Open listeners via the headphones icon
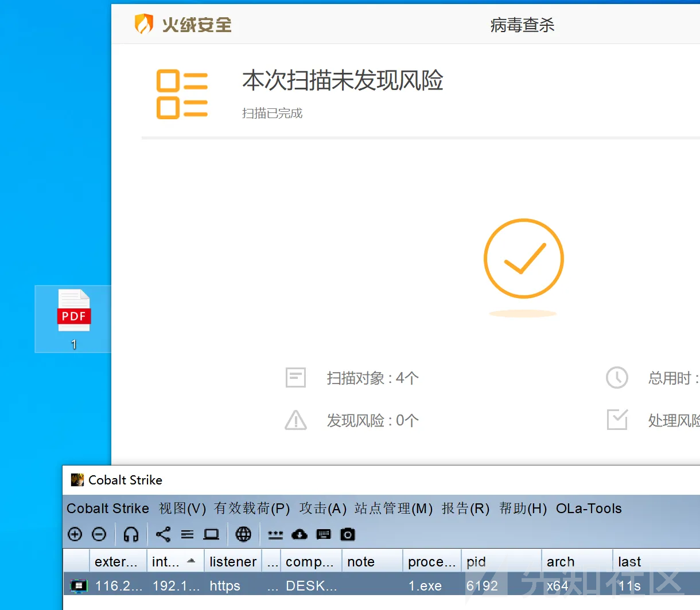This screenshot has height=610, width=700. point(131,534)
